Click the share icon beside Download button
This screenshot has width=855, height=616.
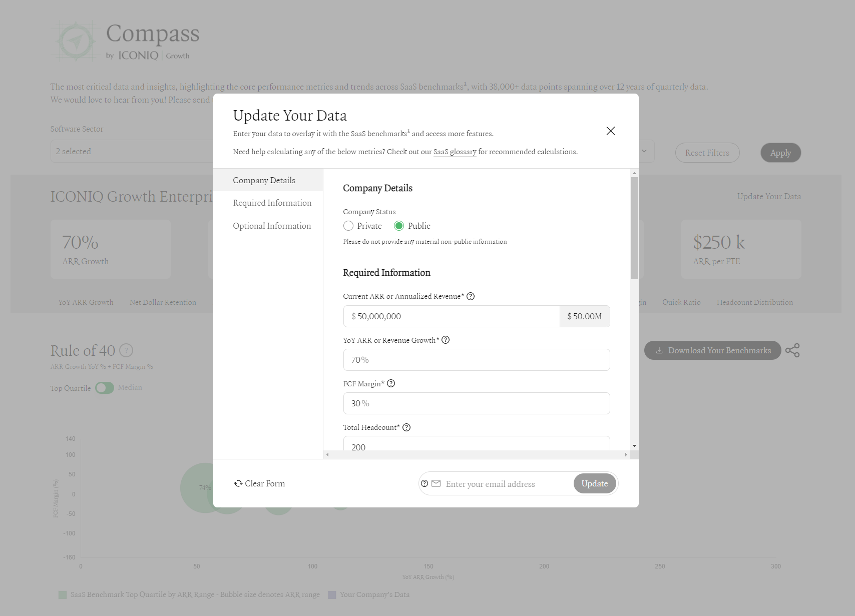(x=792, y=350)
